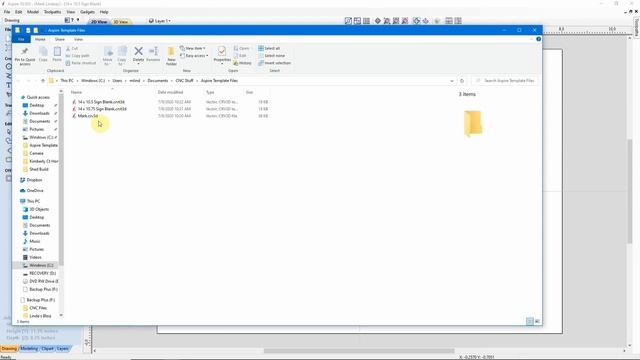Open CNC Files folder in navigation pane
The height and width of the screenshot is (360, 640).
point(38,308)
